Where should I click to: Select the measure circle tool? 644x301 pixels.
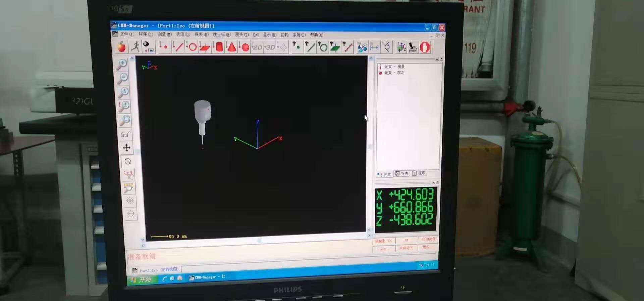191,47
